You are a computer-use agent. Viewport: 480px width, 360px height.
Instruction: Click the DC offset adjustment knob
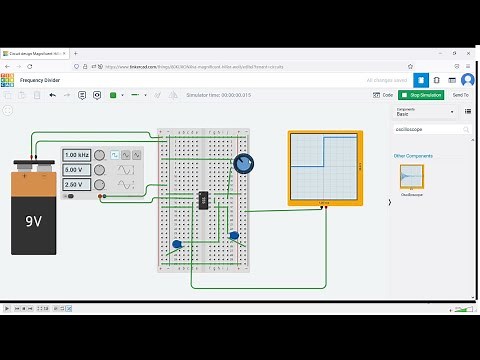click(x=99, y=184)
